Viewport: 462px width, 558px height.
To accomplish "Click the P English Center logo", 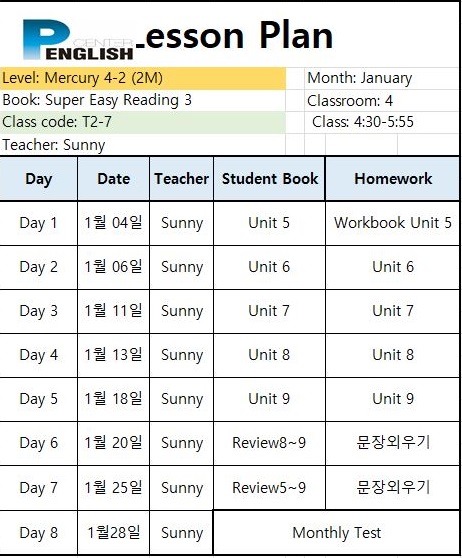I will tap(78, 39).
